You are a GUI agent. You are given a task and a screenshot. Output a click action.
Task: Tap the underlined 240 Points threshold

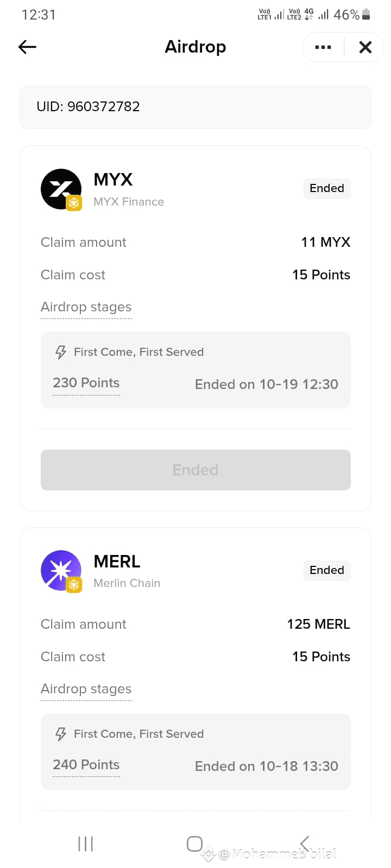86,765
